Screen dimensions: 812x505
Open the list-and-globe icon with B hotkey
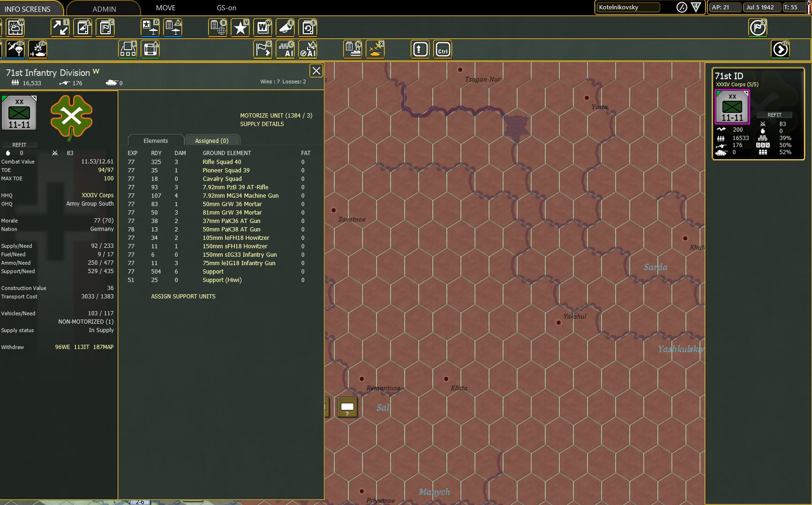coord(218,28)
